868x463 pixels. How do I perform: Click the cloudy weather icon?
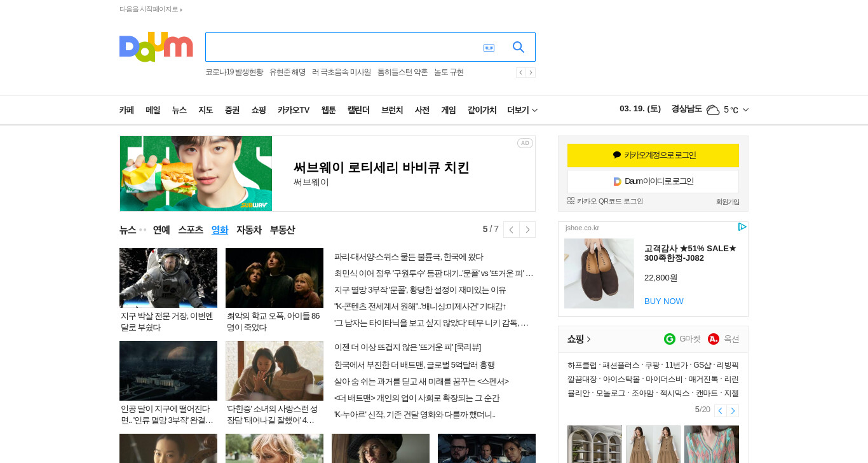point(713,109)
